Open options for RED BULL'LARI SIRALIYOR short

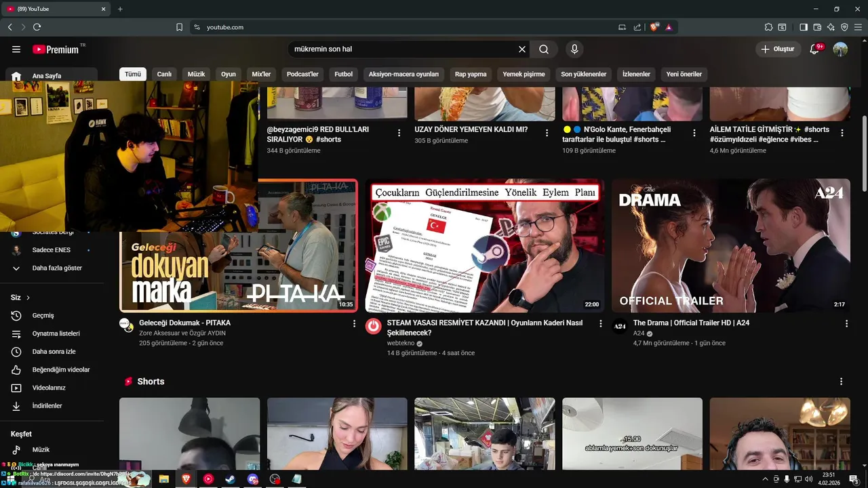pos(399,133)
